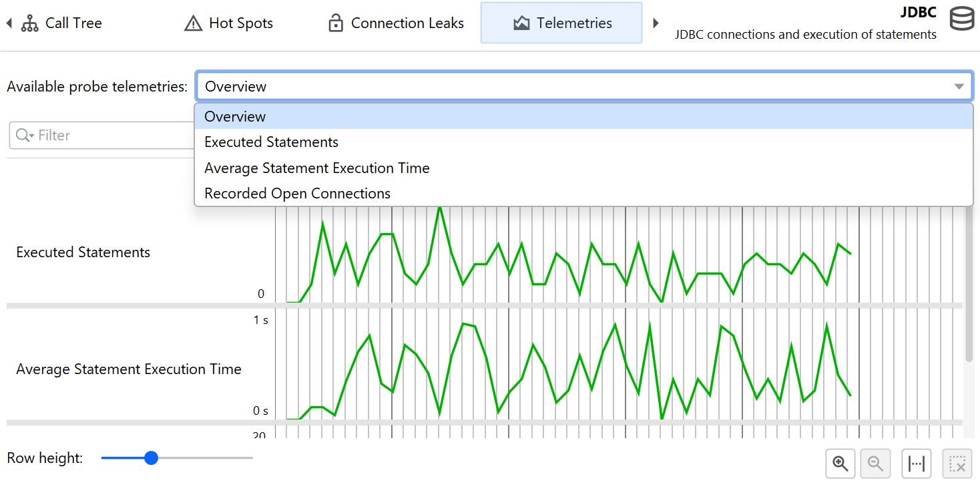Select Executed Statements in the dropdown list
This screenshot has width=980, height=491.
(271, 142)
